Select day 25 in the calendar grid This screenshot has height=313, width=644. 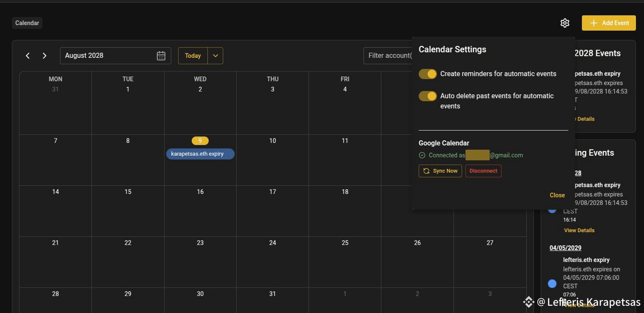[345, 243]
